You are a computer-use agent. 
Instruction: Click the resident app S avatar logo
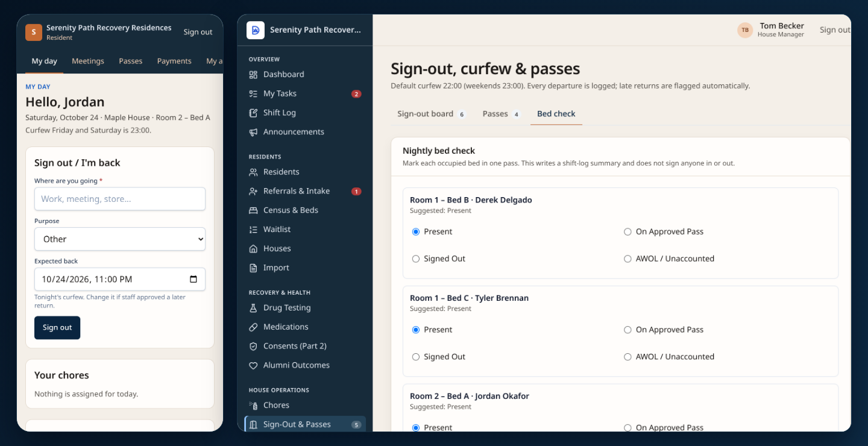34,33
